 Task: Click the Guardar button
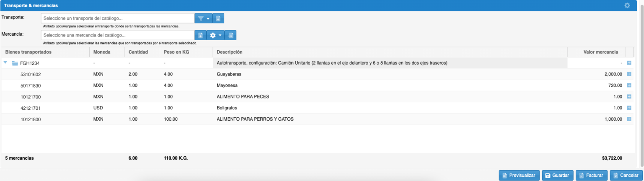click(557, 176)
